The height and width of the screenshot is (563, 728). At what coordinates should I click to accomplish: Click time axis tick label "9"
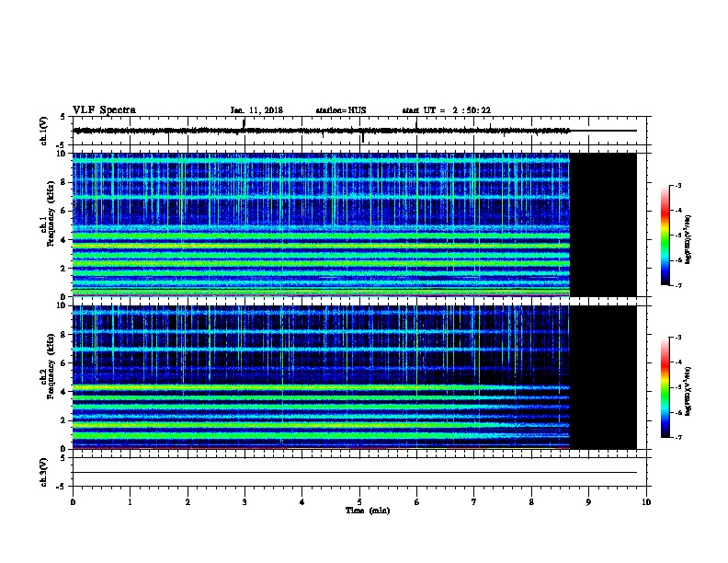pyautogui.click(x=588, y=502)
